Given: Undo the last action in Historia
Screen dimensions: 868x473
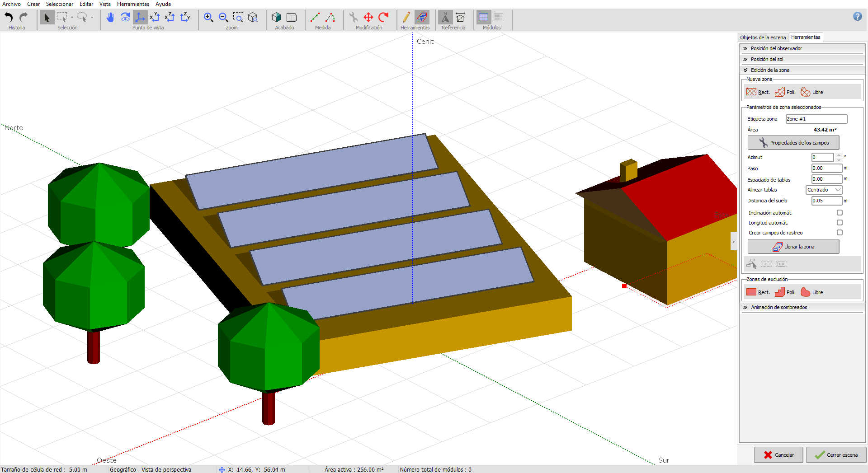Looking at the screenshot, I should click(x=9, y=17).
